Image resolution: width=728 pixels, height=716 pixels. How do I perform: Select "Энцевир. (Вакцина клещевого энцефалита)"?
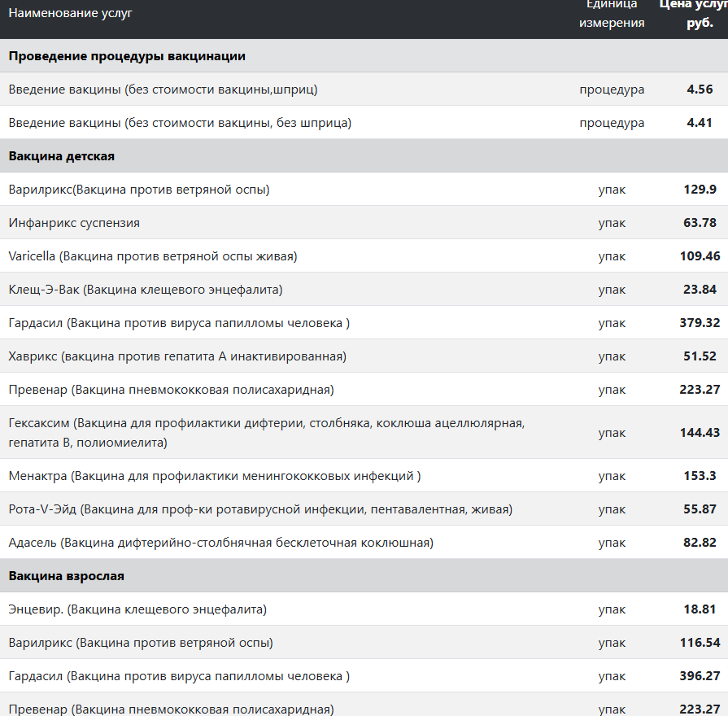coord(137,609)
